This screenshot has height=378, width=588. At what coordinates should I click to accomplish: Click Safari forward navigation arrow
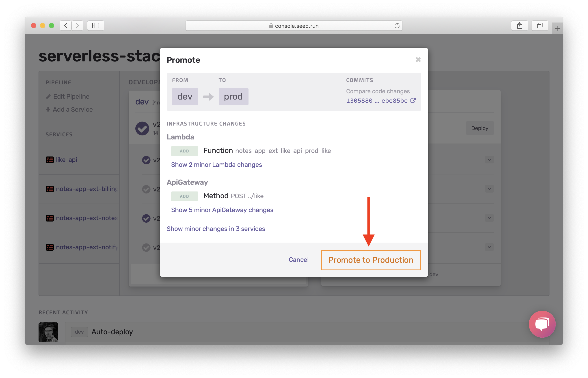pos(77,26)
